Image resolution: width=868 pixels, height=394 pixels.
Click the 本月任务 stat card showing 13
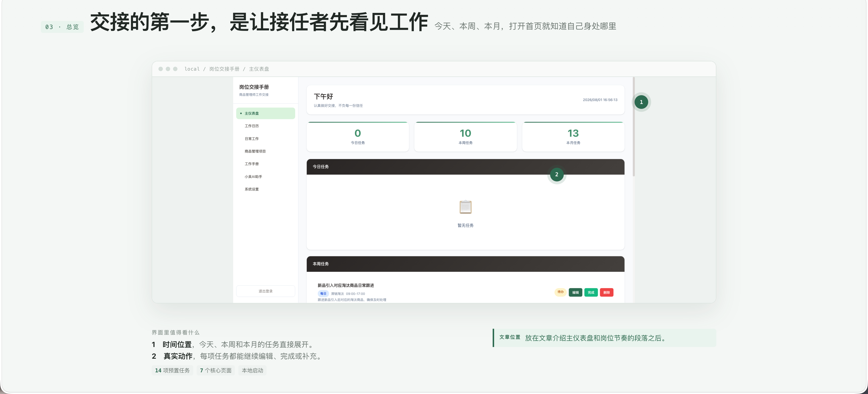[x=573, y=137]
